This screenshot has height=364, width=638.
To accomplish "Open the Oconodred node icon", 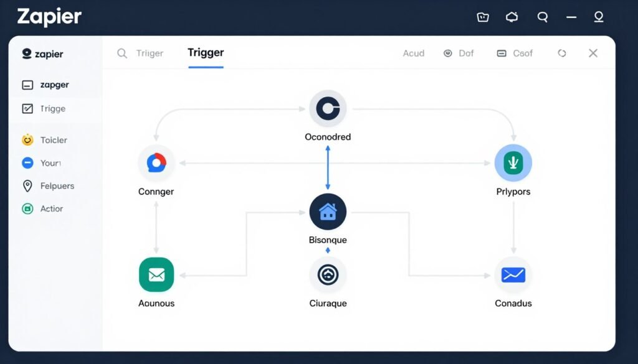I will 328,109.
